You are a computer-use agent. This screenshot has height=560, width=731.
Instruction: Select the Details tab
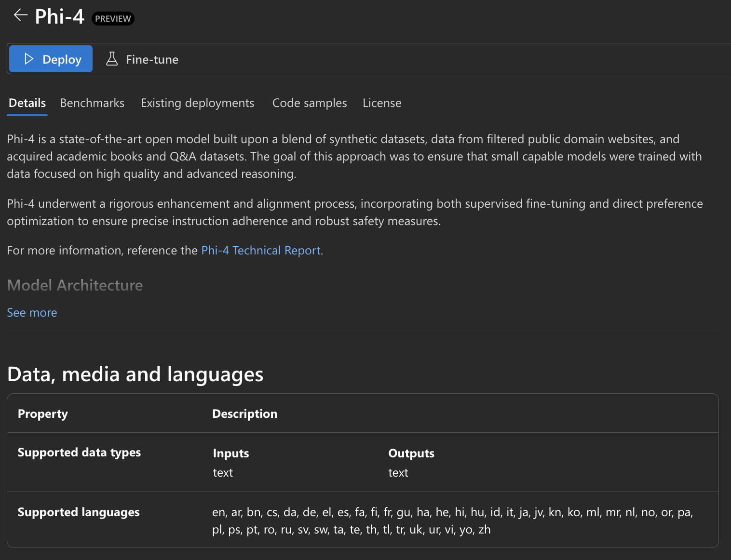27,103
